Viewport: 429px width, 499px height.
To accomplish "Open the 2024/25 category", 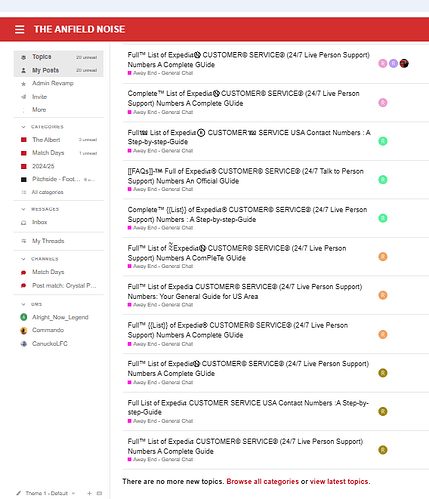I will [x=43, y=166].
